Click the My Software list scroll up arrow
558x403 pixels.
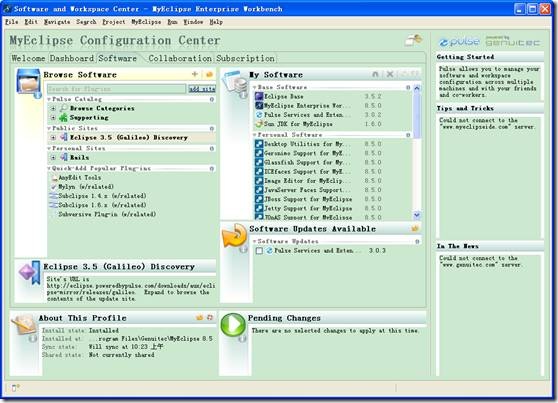click(x=417, y=88)
